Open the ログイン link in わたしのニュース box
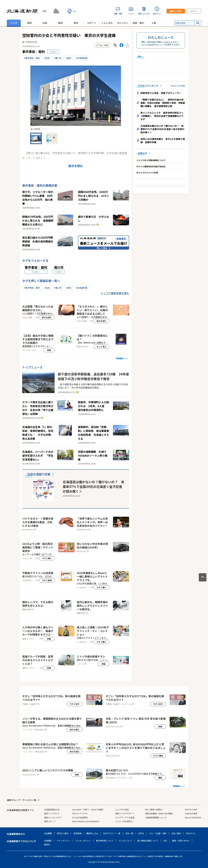The image size is (208, 868). coord(169,42)
